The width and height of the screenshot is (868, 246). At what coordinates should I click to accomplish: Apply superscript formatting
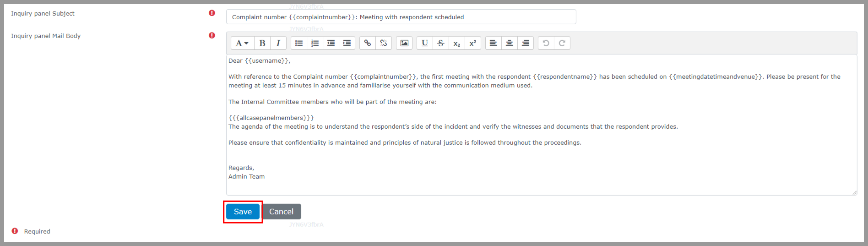(473, 43)
